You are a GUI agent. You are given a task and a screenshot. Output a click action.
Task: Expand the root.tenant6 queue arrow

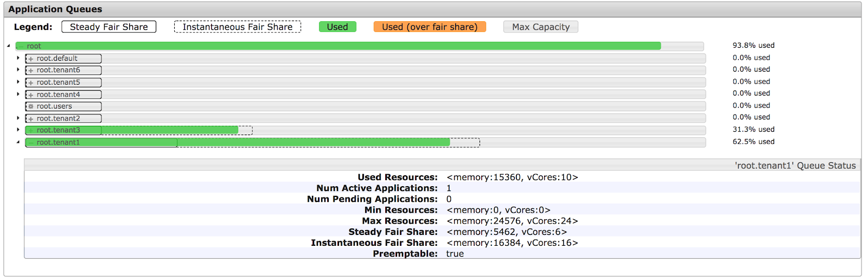tap(18, 69)
